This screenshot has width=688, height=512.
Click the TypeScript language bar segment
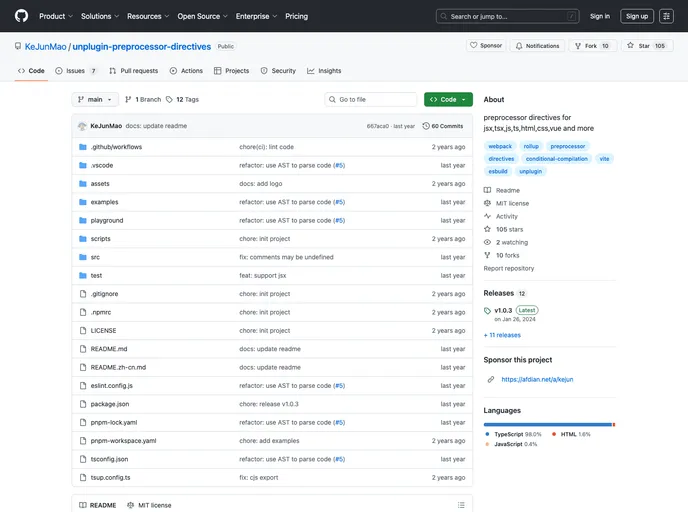[x=548, y=425]
